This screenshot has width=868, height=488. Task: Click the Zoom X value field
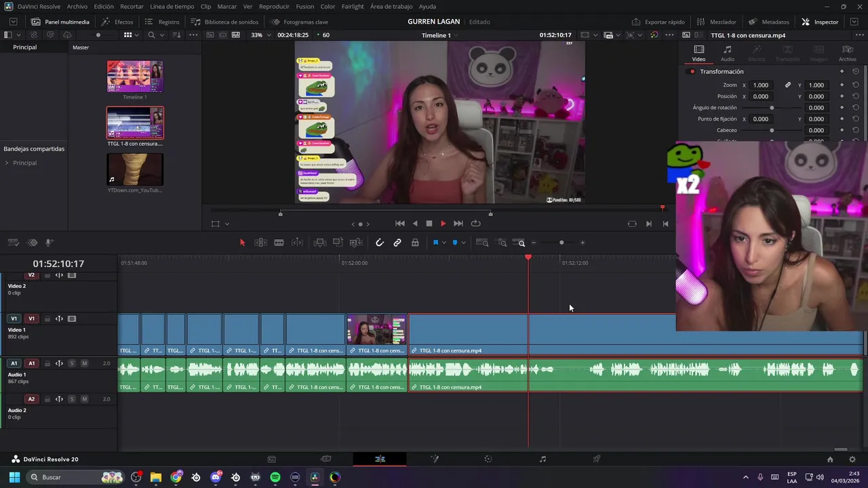(761, 85)
